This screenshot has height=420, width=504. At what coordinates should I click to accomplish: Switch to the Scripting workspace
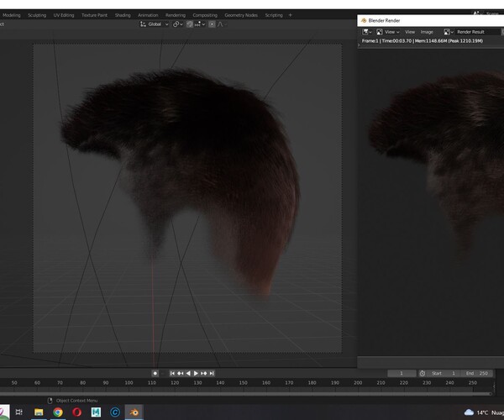pyautogui.click(x=274, y=15)
